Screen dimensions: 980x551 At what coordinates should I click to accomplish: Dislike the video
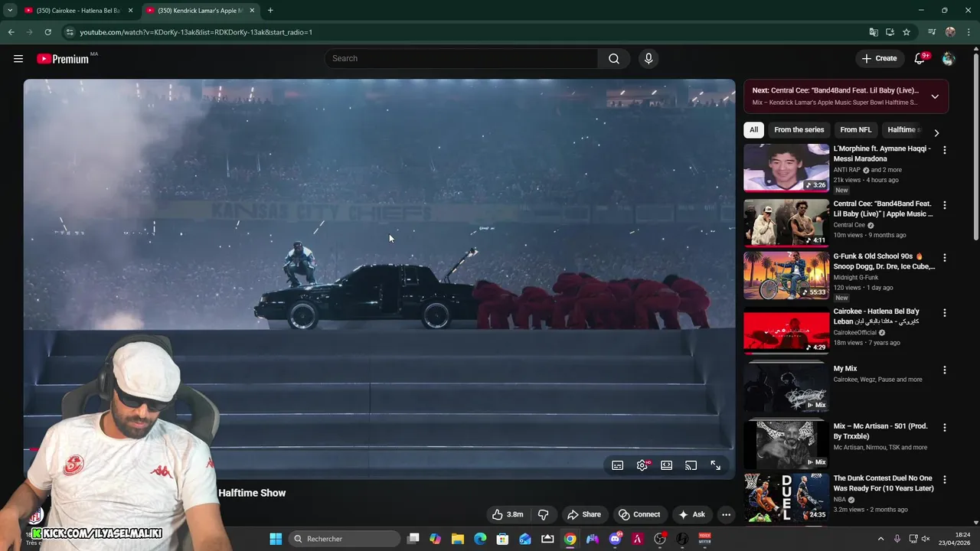coord(544,514)
